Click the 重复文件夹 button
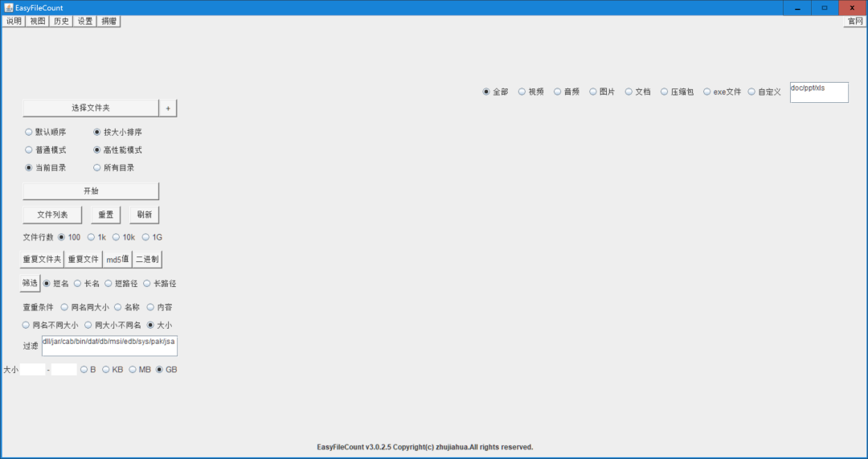The image size is (868, 459). [x=42, y=259]
